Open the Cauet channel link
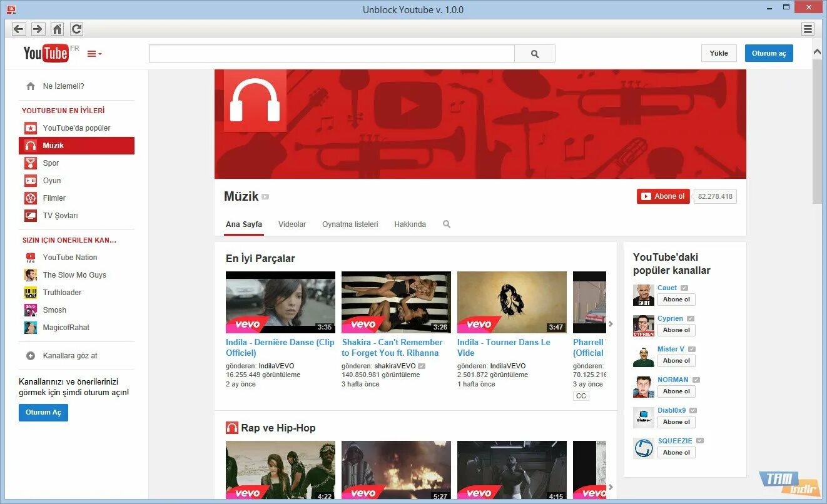The image size is (827, 504). [x=667, y=288]
